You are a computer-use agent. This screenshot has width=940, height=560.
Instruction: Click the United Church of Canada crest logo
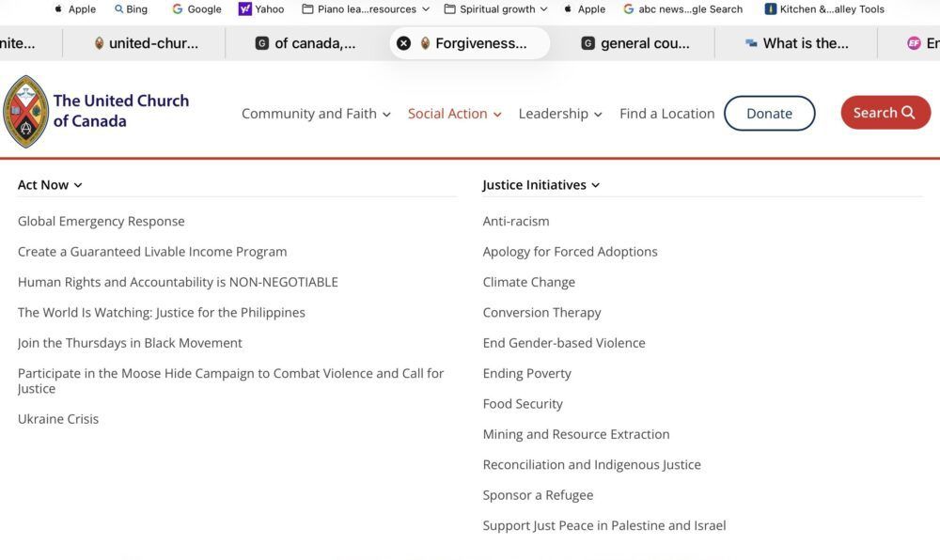[x=25, y=112]
